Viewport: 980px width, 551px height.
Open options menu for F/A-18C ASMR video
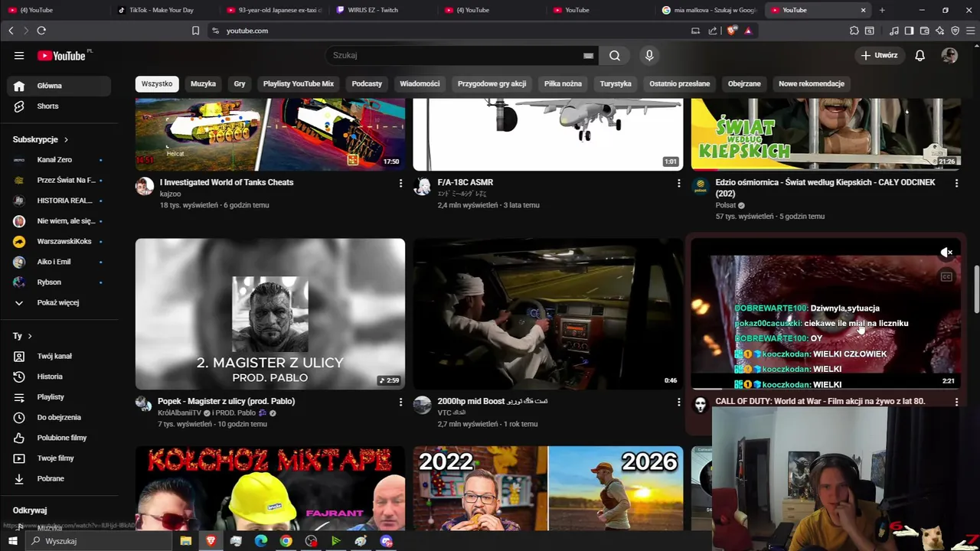(678, 183)
